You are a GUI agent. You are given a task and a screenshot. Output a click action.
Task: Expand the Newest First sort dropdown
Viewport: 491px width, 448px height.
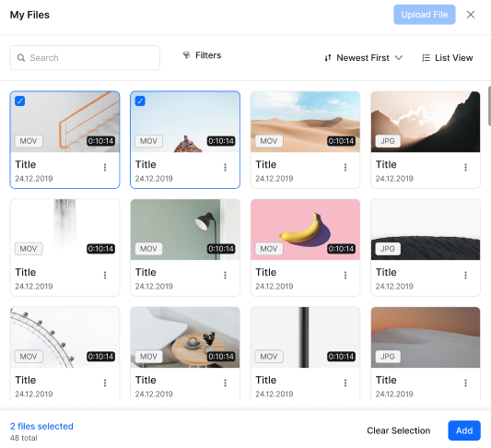(364, 58)
